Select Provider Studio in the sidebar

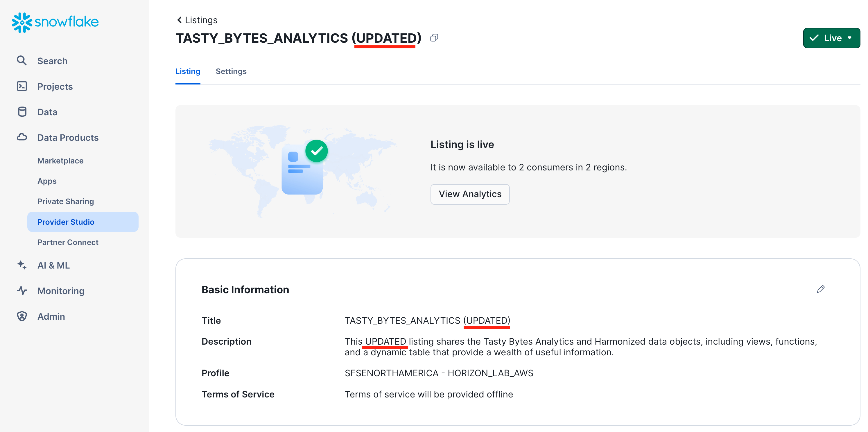click(x=66, y=222)
